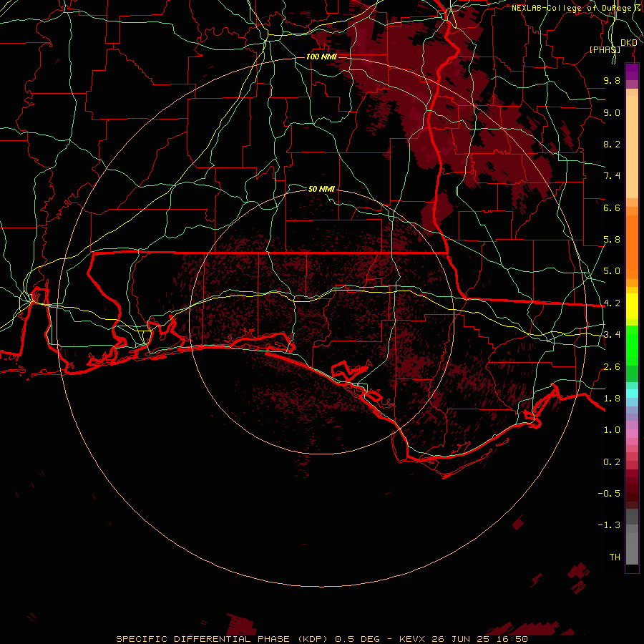Click the 100 NMI range ring label
644x644 pixels.
[x=321, y=57]
